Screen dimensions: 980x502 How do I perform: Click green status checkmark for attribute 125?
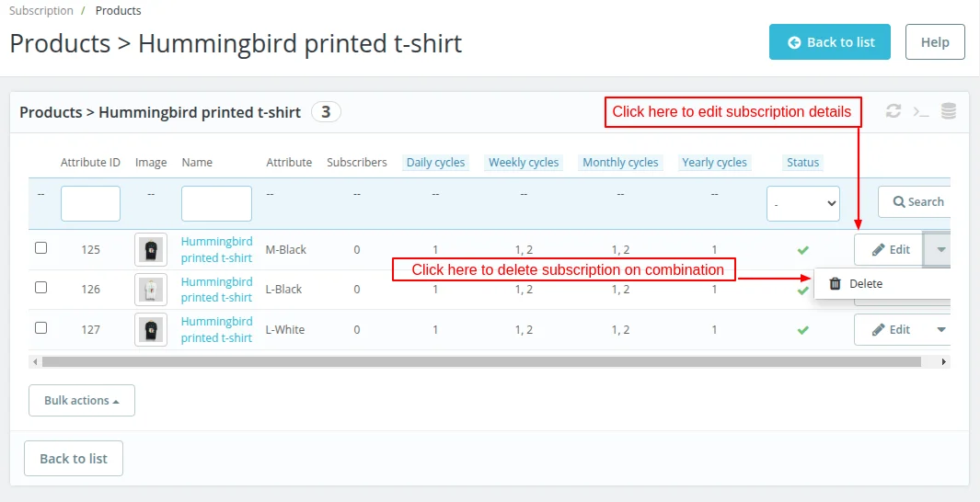point(803,249)
